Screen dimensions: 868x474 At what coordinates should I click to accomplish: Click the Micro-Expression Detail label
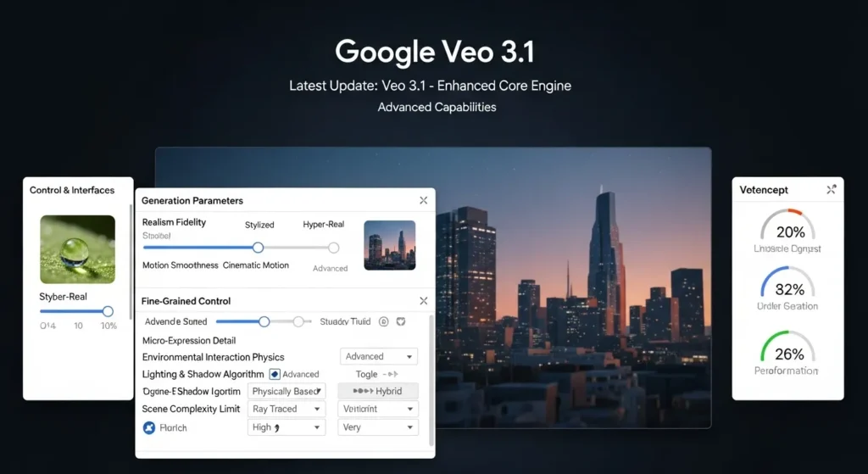189,341
